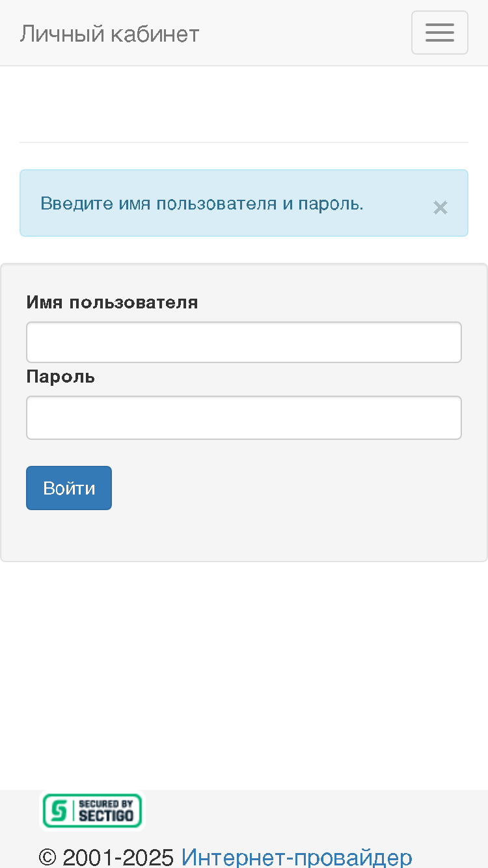The image size is (488, 868).
Task: Click the Пароль label text
Action: 61,376
